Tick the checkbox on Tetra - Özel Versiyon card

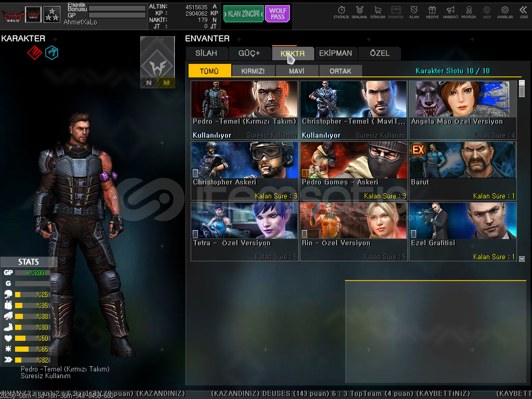pos(195,234)
